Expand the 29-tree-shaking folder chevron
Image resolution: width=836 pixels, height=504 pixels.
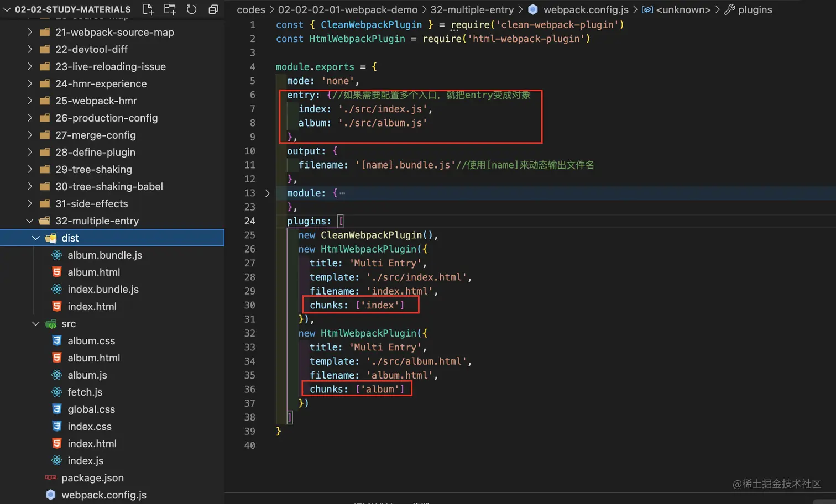(29, 169)
